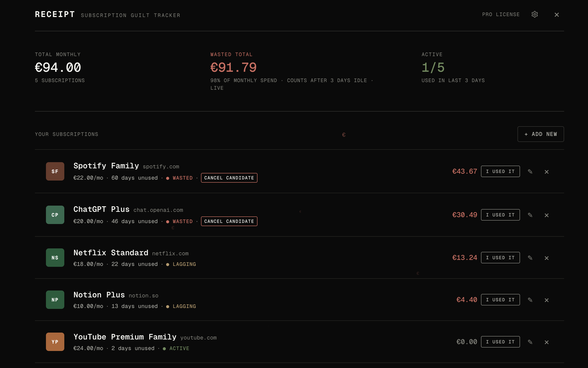588x368 pixels.
Task: Click Spotify's WASTED status label
Action: coord(182,178)
